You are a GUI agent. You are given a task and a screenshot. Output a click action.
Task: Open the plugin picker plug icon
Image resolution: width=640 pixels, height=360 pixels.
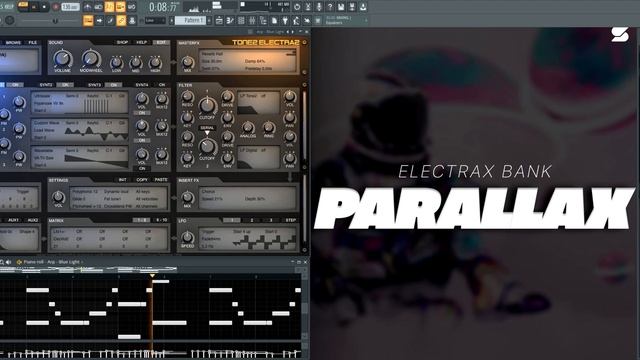[x=285, y=20]
